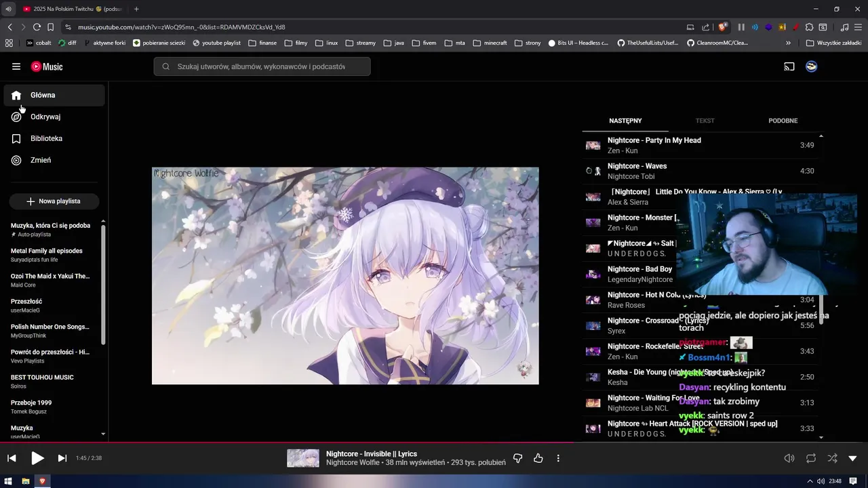Open the hamburger guide menu
The height and width of the screenshot is (488, 868).
pos(16,66)
